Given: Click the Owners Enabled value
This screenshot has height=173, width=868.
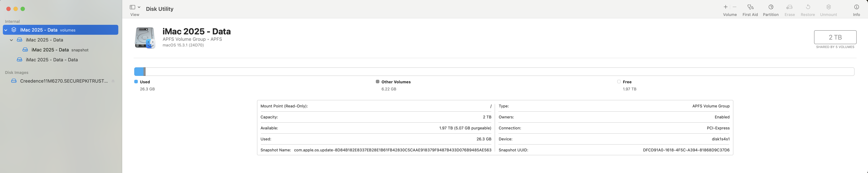Looking at the screenshot, I should tap(722, 117).
